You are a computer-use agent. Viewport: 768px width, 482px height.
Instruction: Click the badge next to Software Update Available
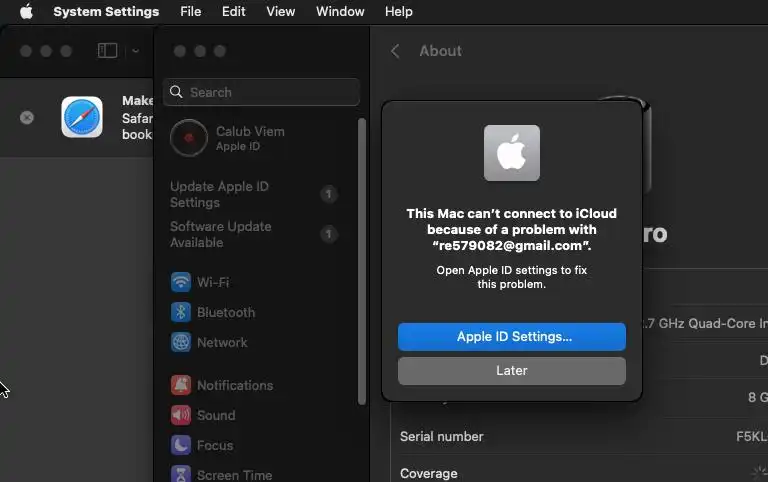click(329, 235)
